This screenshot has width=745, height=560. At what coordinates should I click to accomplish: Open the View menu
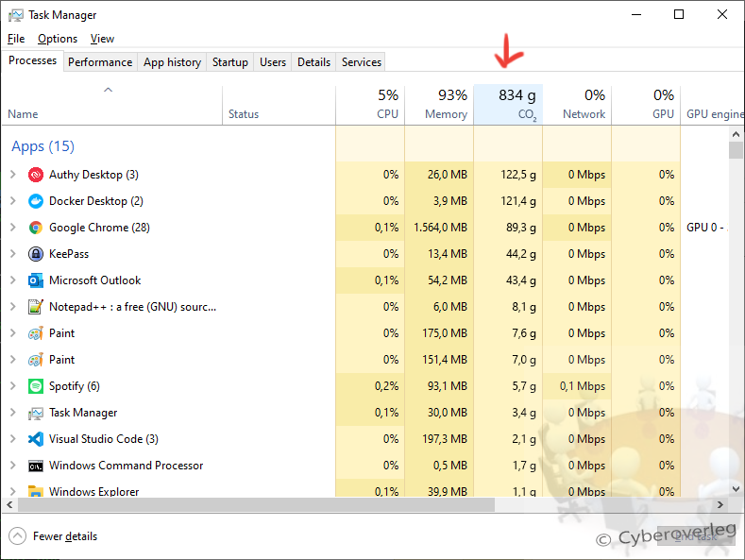coord(102,39)
